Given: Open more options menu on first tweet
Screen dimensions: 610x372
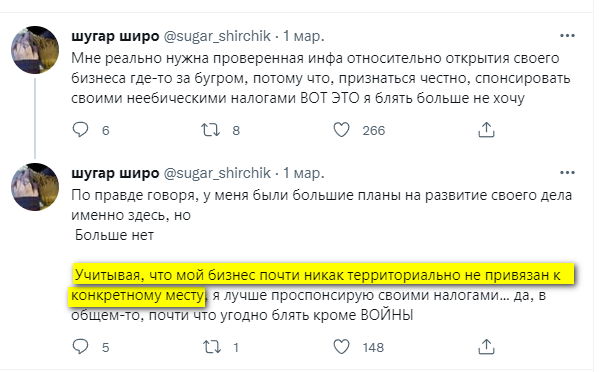Looking at the screenshot, I should coord(567,36).
